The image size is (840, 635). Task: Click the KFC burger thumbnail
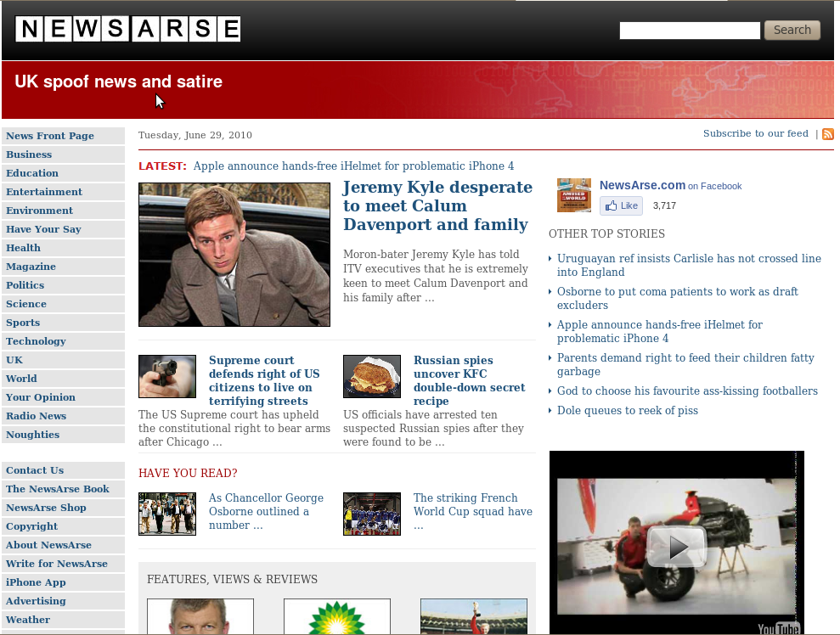pos(372,376)
